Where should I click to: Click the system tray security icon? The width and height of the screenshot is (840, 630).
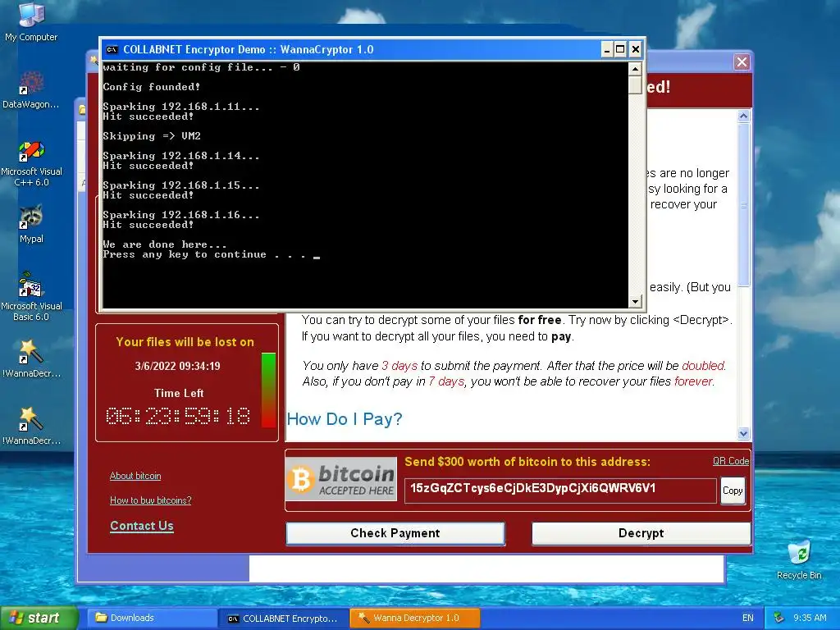click(x=779, y=618)
